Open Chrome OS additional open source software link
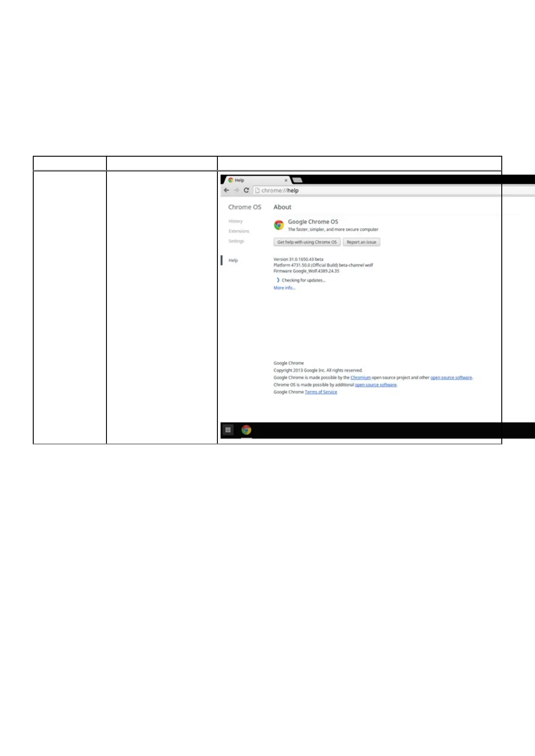Image resolution: width=535 pixels, height=756 pixels. click(x=376, y=385)
